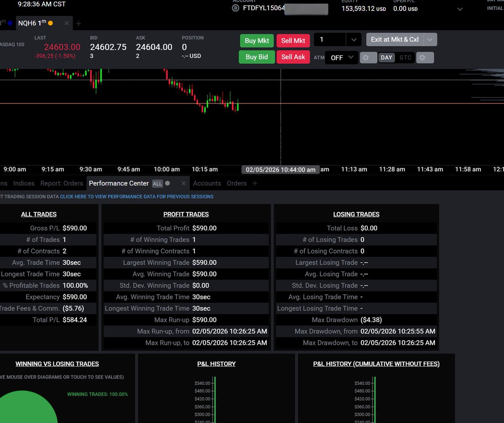Click the FTDFYL15064 account name
Image resolution: width=504 pixels, height=423 pixels.
point(264,8)
